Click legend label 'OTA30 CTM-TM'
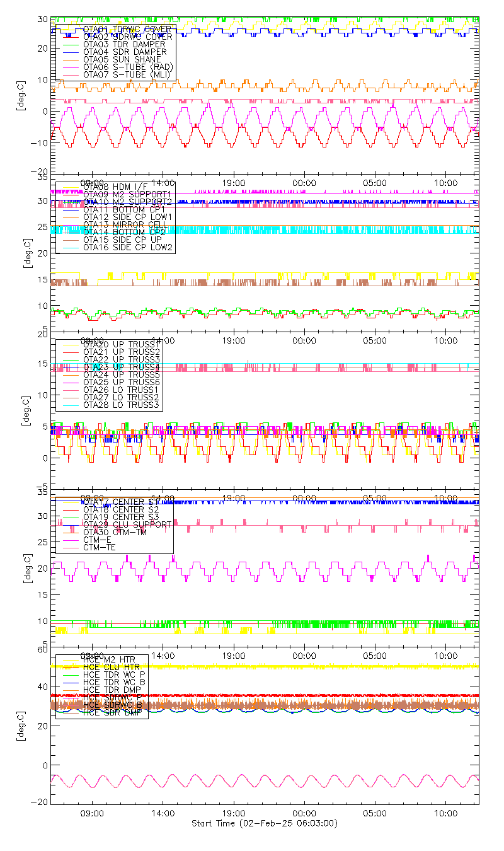The height and width of the screenshot is (851, 504). click(115, 532)
